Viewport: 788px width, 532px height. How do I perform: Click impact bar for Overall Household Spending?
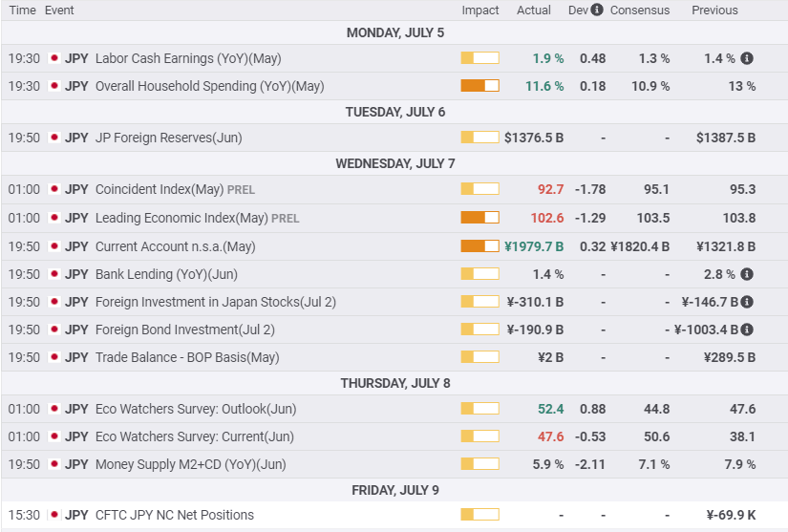point(479,86)
